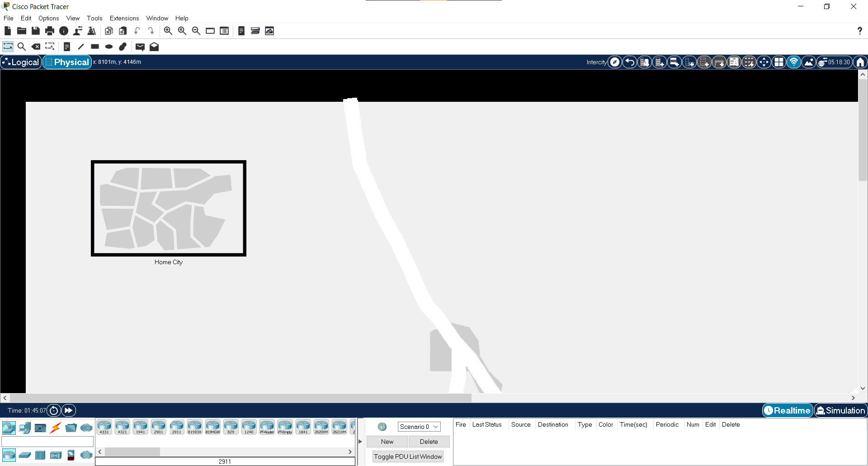Click Toggle PDU List Window button
Screen dimensions: 868x466
(x=408, y=456)
